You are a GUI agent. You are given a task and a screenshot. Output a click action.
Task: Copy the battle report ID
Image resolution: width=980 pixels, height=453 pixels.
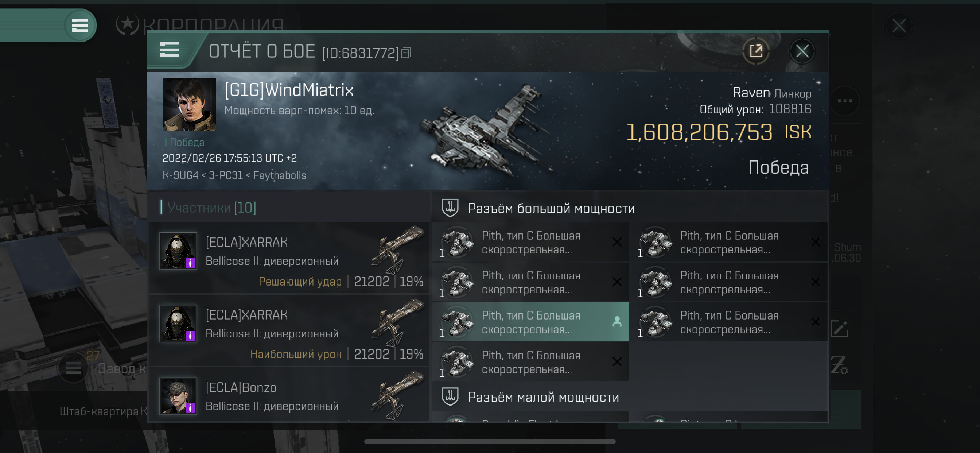point(406,53)
